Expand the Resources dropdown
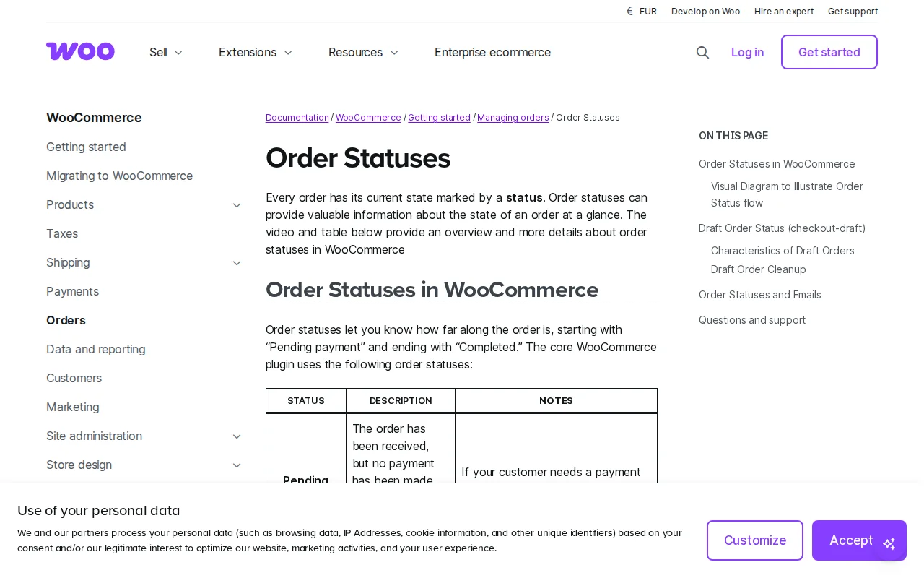Screen dimensions: 924x578 (394, 53)
